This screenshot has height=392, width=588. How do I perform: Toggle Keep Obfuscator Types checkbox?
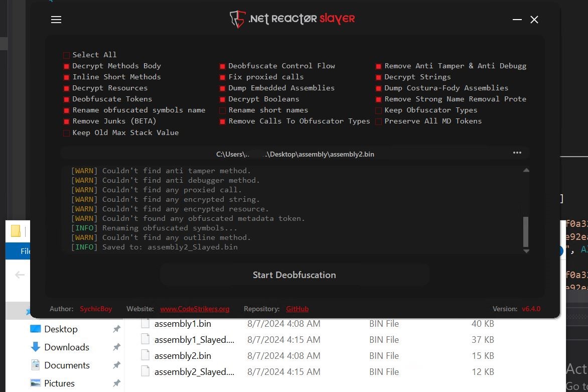click(379, 110)
